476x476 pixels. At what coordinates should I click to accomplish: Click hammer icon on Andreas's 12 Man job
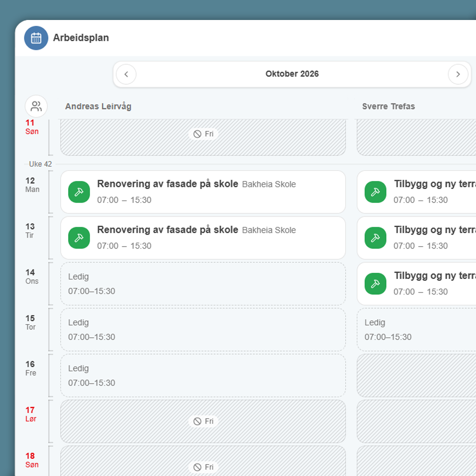click(79, 192)
